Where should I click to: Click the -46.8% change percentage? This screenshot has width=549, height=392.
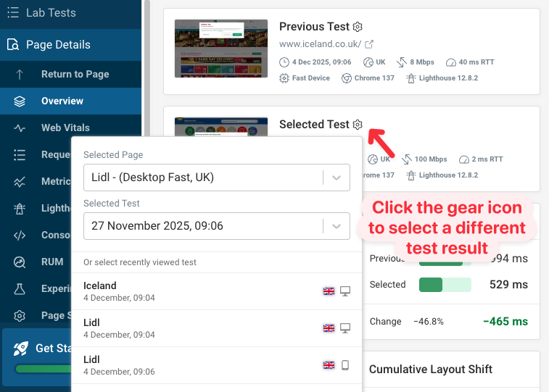tap(428, 322)
